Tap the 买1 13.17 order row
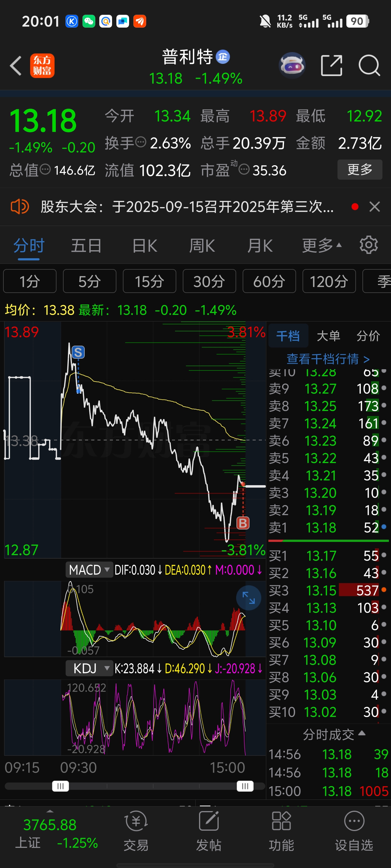Screen dimensions: 391x868 pyautogui.click(x=328, y=555)
